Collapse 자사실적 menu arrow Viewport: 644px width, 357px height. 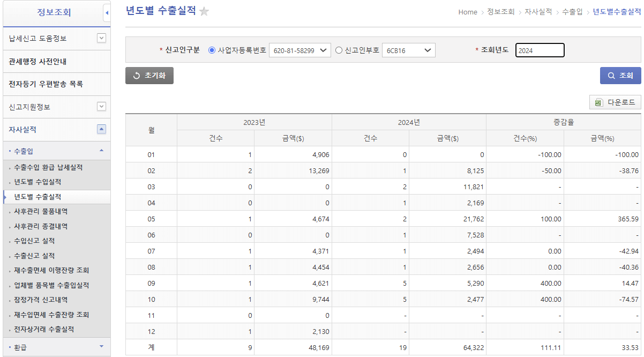tap(101, 129)
